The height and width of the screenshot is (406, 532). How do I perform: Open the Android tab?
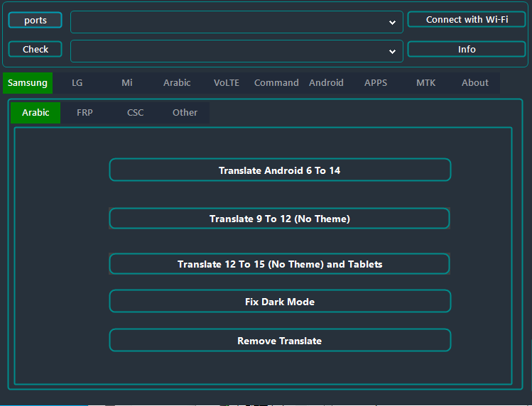326,83
